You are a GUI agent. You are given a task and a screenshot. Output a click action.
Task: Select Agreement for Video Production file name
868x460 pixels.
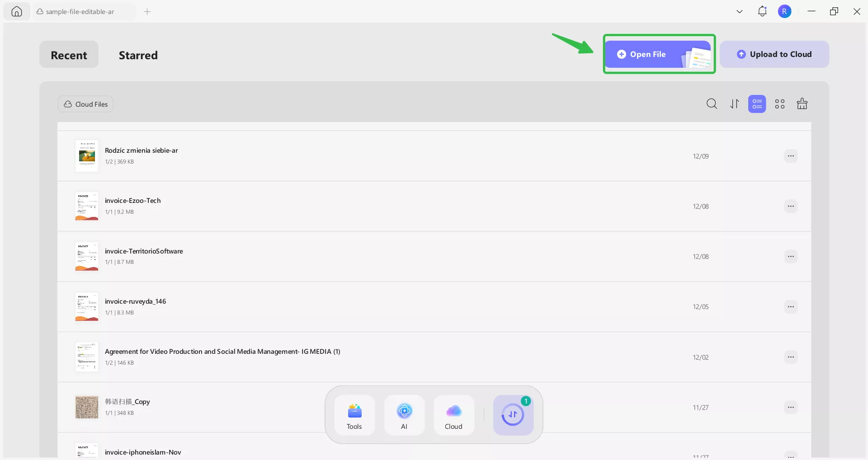(x=222, y=352)
